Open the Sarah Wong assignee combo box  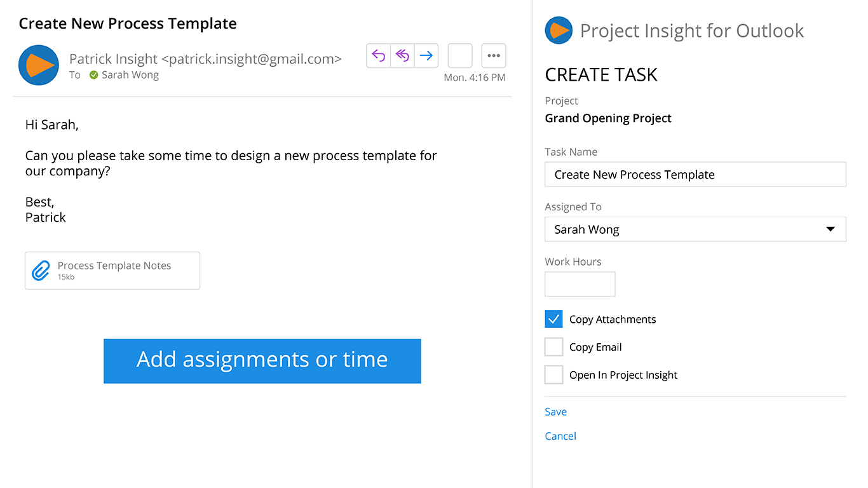pos(686,229)
